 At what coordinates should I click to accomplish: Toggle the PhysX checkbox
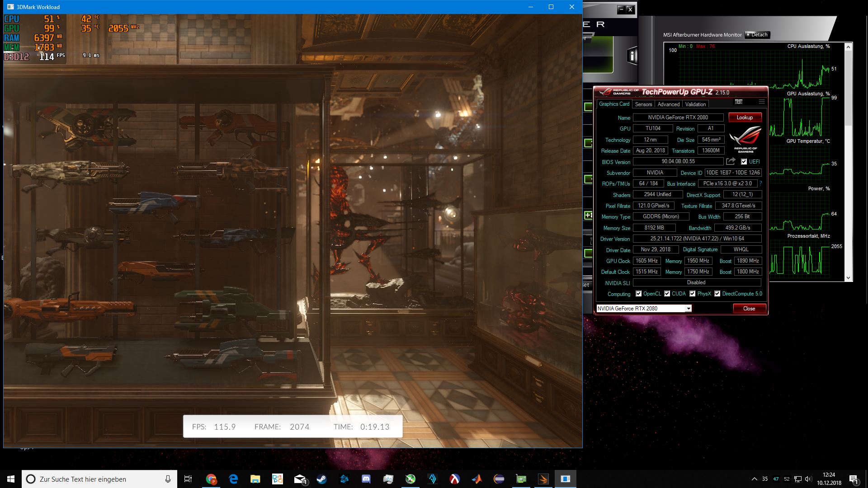(x=692, y=294)
